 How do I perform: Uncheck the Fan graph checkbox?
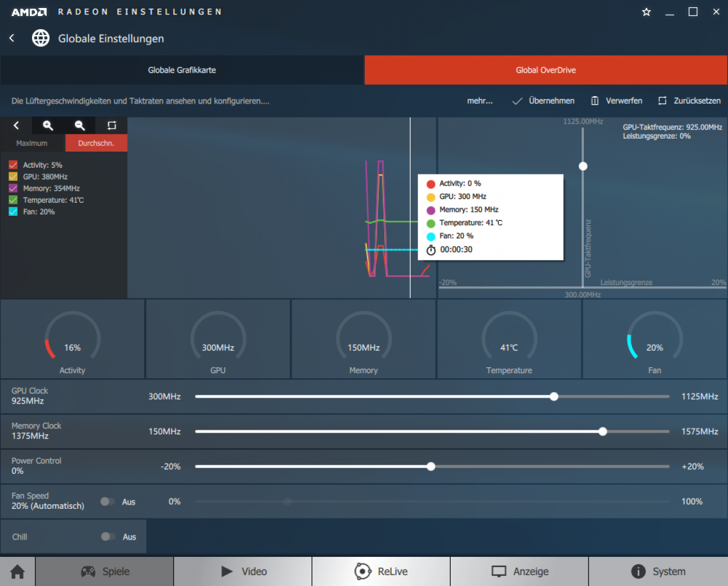pyautogui.click(x=13, y=212)
